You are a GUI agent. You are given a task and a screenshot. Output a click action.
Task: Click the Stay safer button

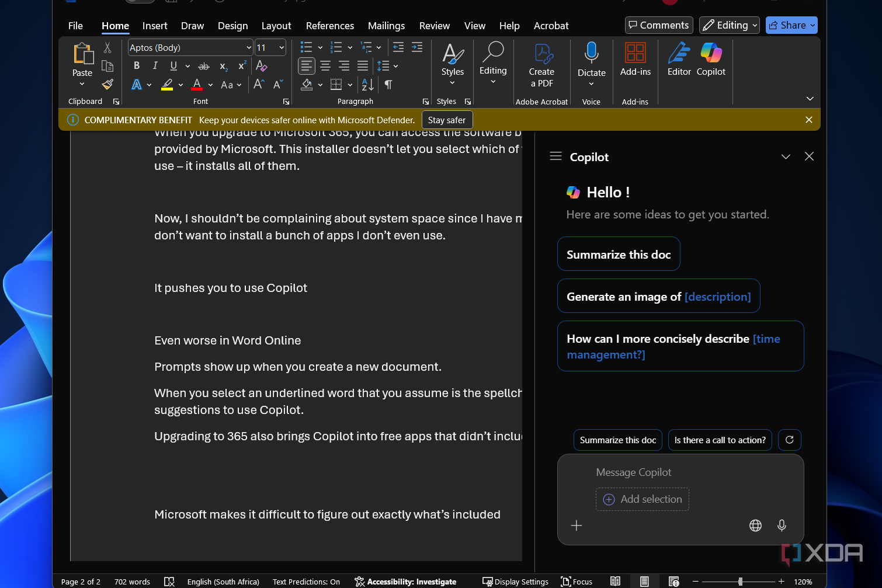click(x=447, y=120)
